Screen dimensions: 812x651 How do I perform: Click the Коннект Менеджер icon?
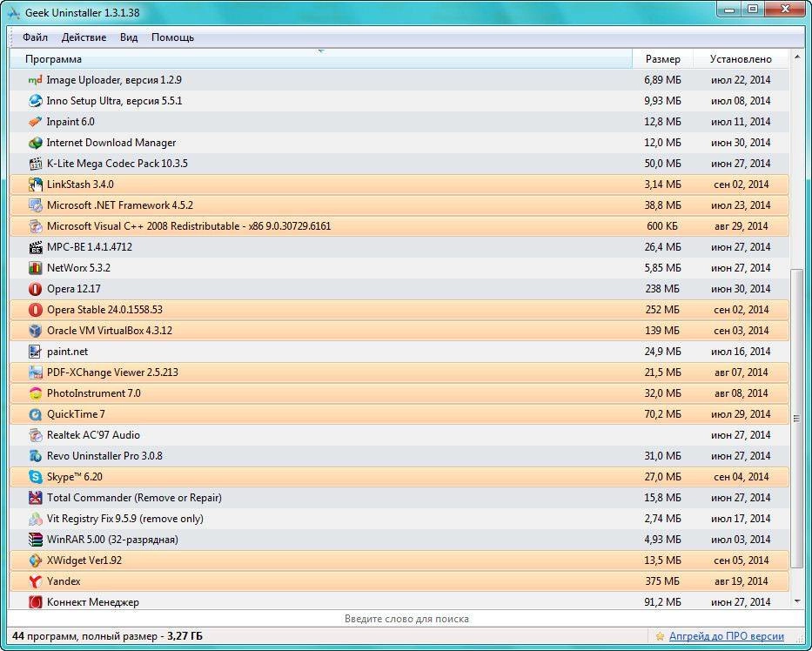coord(35,602)
